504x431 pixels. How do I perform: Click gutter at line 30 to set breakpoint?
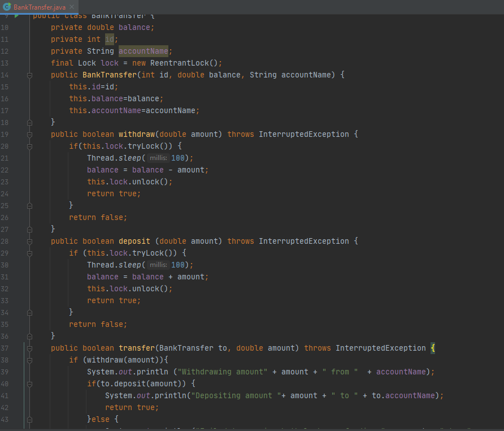(20, 265)
